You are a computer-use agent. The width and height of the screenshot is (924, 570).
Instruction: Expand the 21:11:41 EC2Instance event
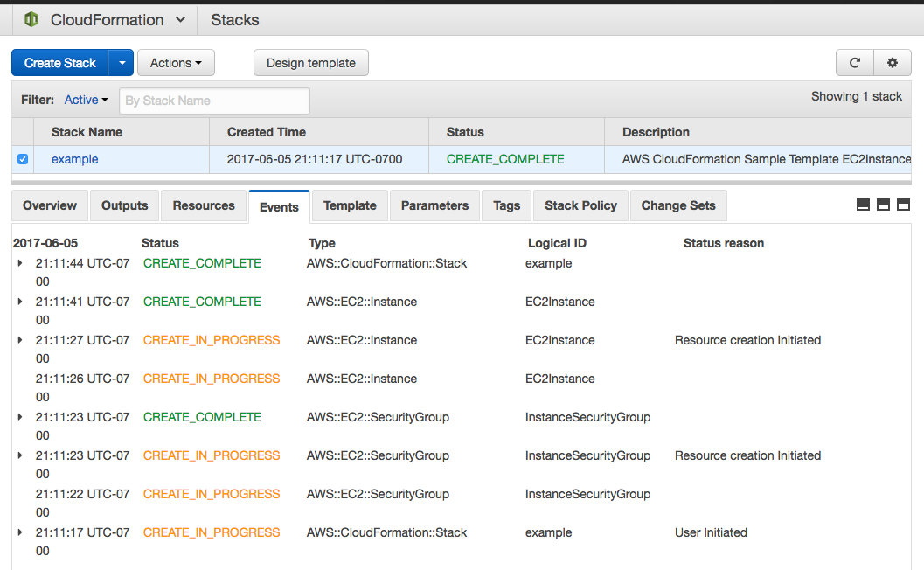[x=20, y=302]
